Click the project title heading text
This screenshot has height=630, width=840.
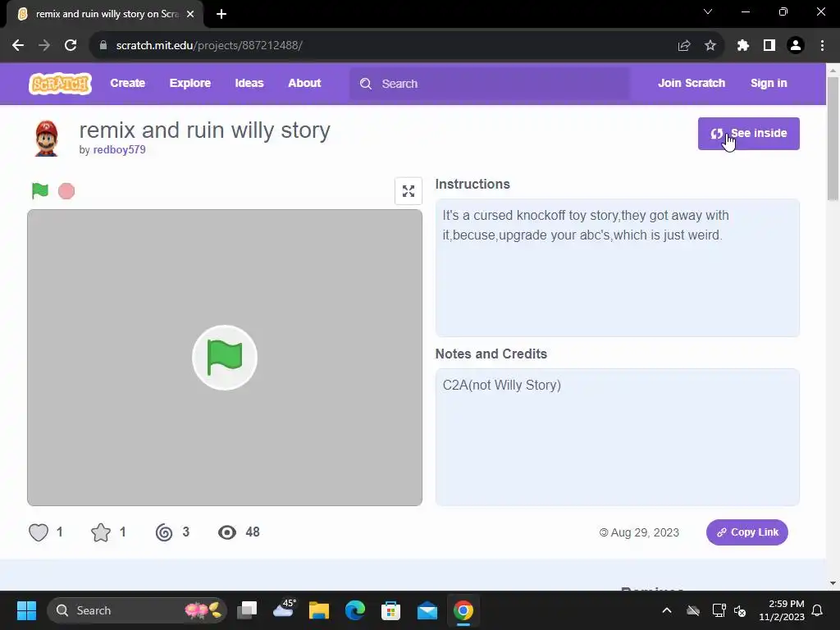[204, 130]
